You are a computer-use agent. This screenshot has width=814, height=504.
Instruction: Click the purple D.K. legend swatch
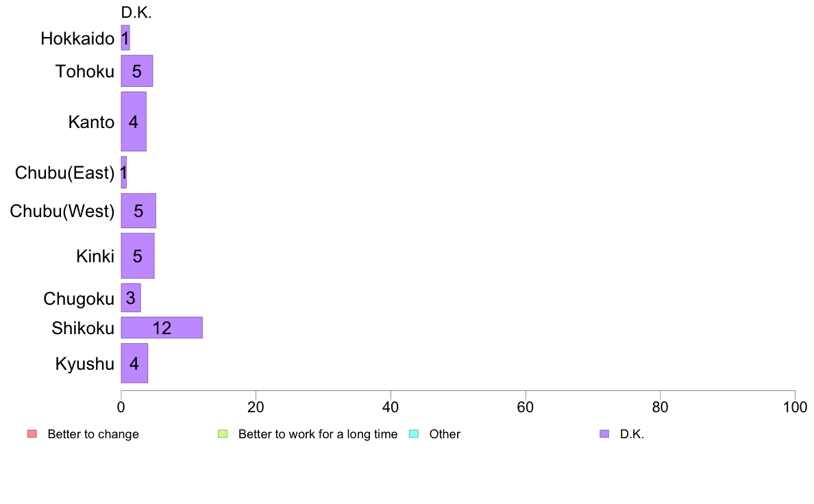[x=604, y=434]
